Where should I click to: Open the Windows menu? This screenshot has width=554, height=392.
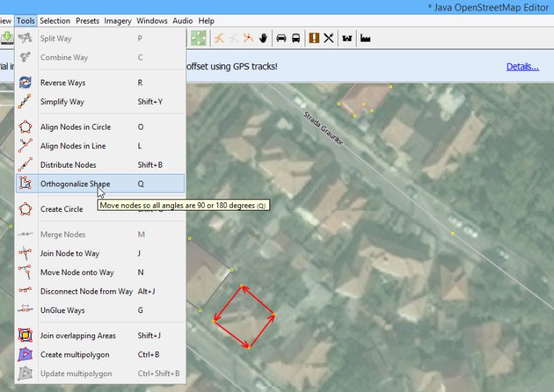[x=152, y=21]
